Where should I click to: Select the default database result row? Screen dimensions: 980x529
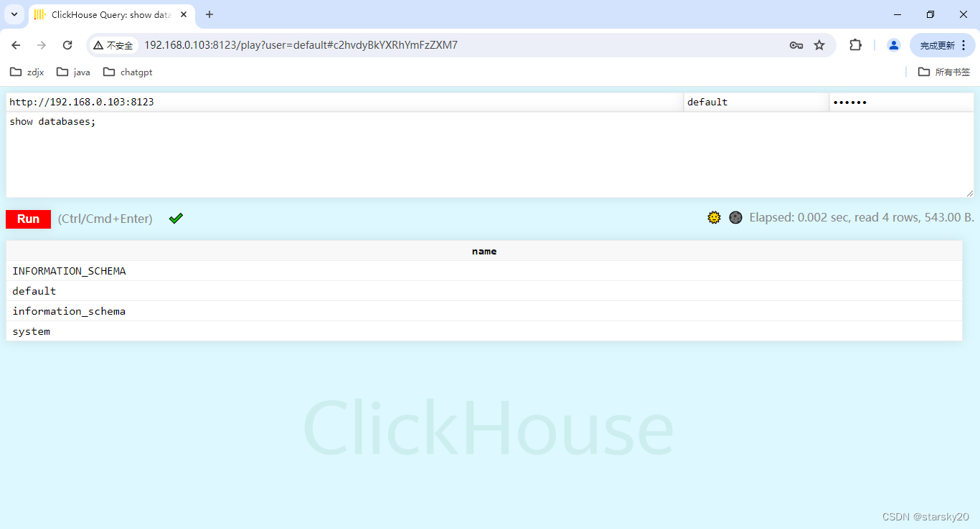pyautogui.click(x=484, y=291)
